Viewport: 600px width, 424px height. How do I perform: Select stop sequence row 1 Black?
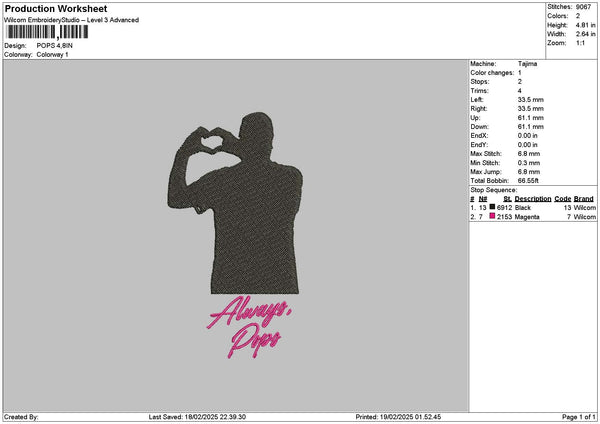pyautogui.click(x=532, y=207)
